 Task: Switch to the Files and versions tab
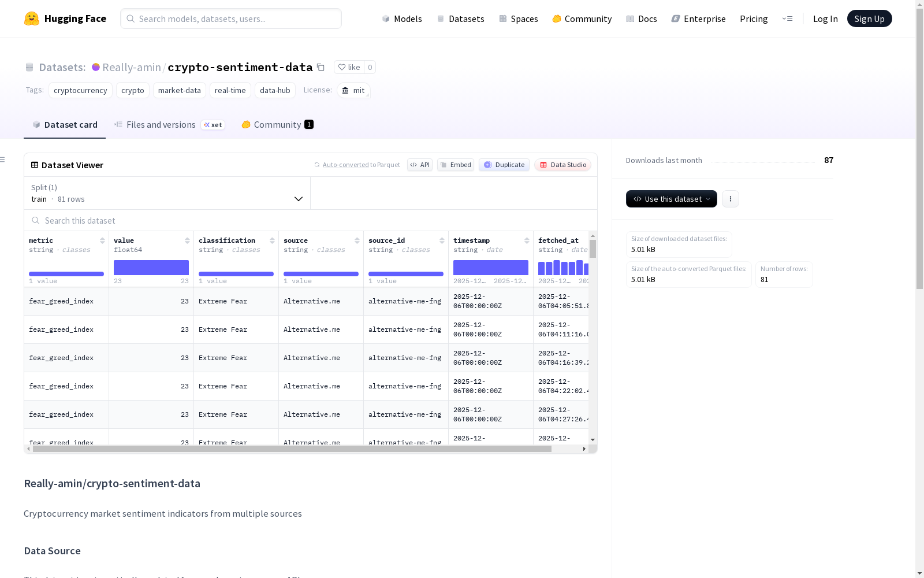pyautogui.click(x=170, y=125)
